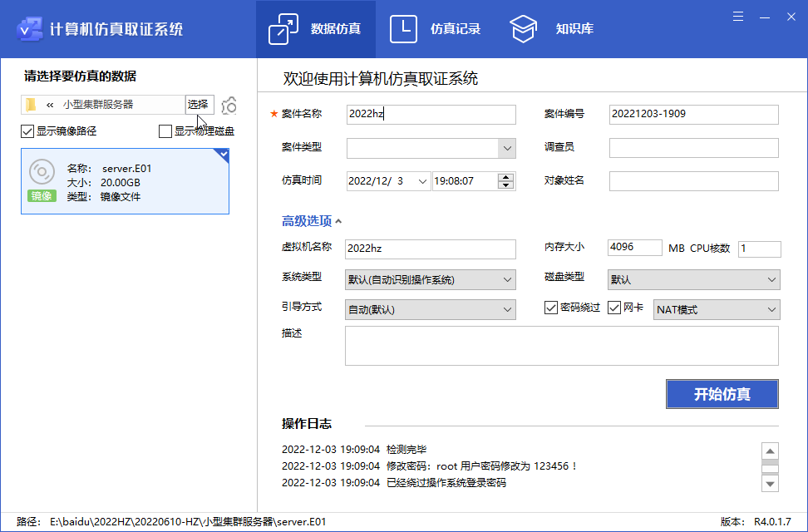Click log entry about root 用户密码修改为 123456

[x=430, y=466]
